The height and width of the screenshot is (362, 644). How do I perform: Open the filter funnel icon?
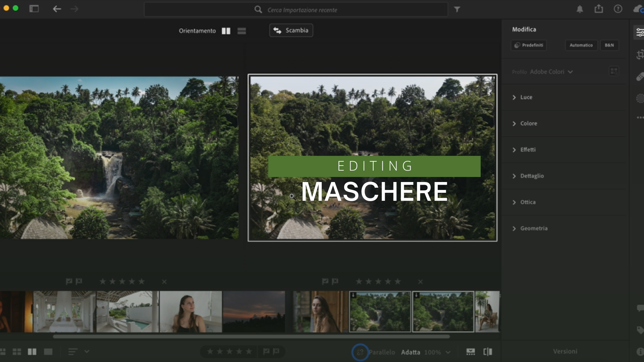point(457,9)
